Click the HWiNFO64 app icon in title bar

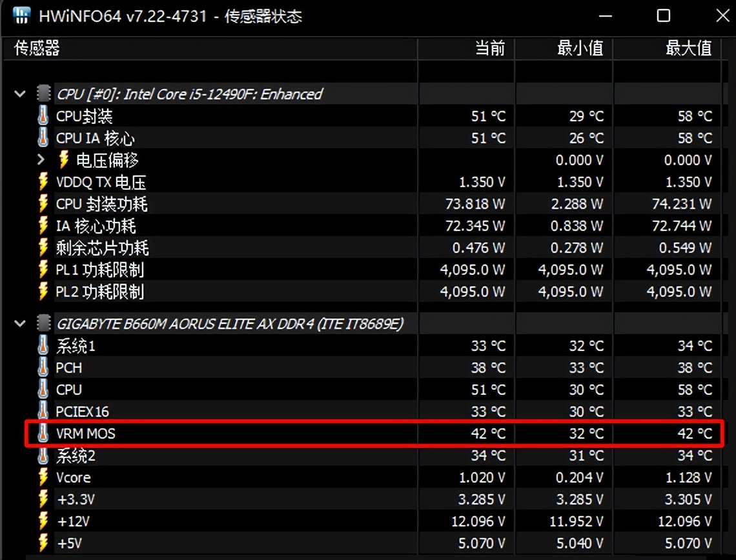[x=21, y=15]
